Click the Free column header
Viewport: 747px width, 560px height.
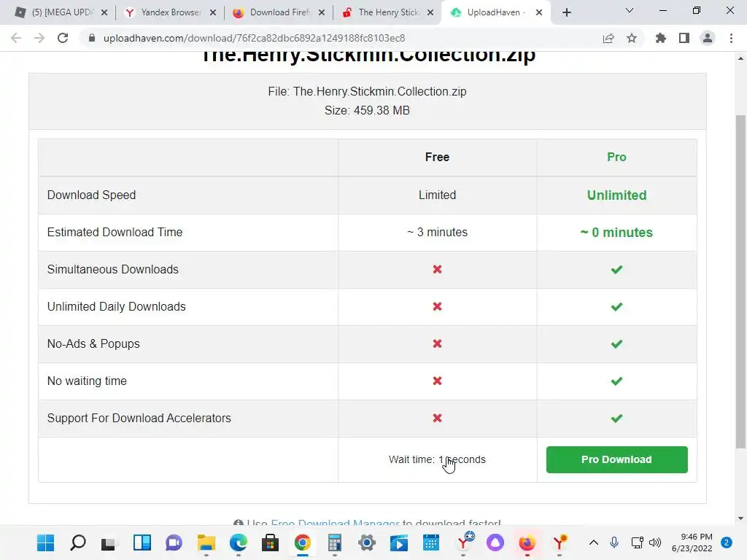pyautogui.click(x=437, y=157)
